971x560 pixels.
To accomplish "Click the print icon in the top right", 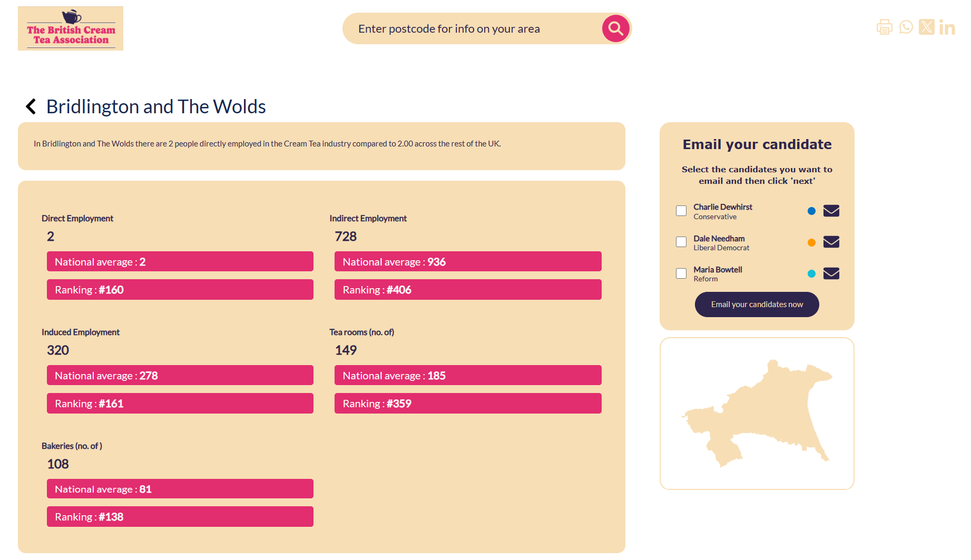I will coord(884,27).
